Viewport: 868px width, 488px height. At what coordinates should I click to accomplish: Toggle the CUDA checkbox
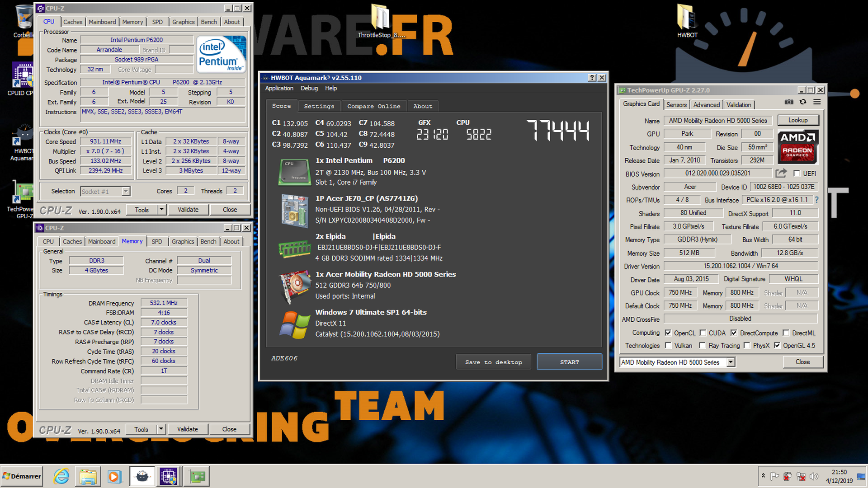[x=703, y=333]
